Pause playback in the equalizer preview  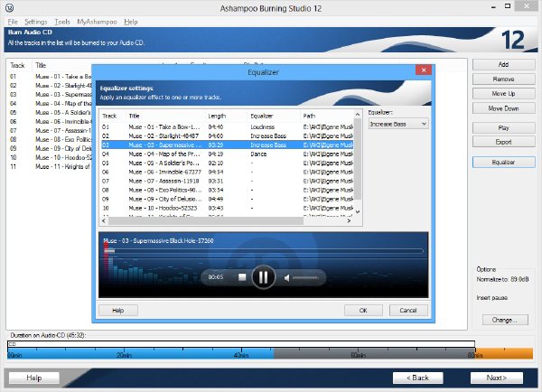(x=264, y=277)
